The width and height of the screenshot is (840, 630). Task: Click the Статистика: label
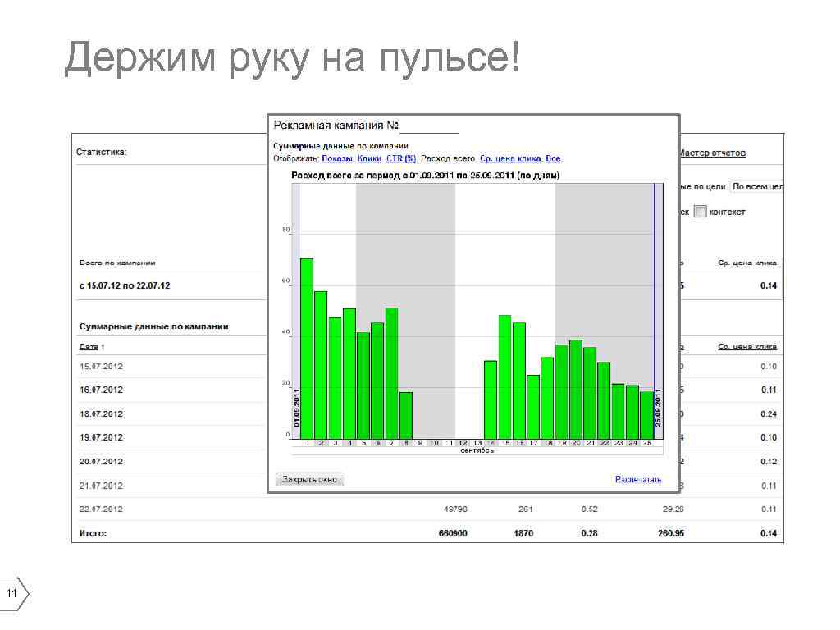click(101, 152)
